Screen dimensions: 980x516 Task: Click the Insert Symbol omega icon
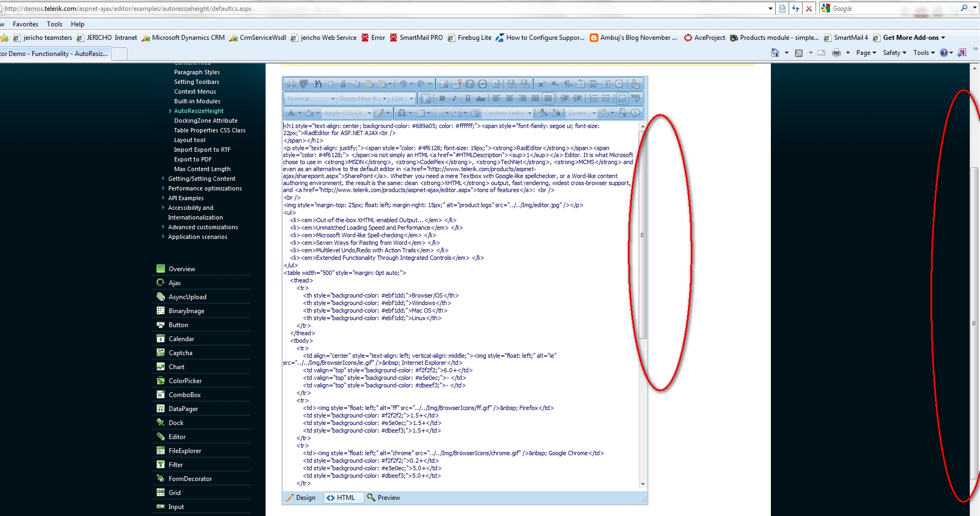tap(401, 113)
